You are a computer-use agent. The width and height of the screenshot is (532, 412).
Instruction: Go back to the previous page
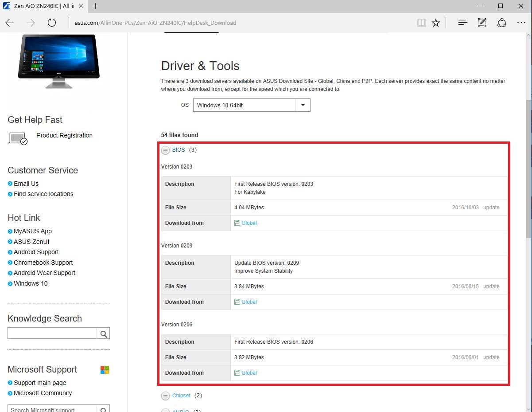coord(10,23)
